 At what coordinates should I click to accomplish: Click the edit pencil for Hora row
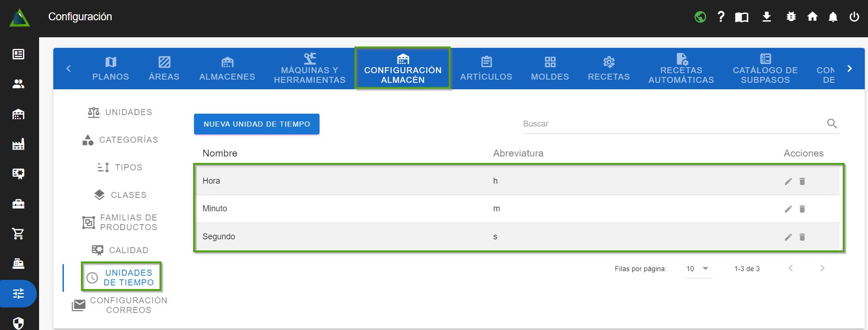tap(788, 181)
